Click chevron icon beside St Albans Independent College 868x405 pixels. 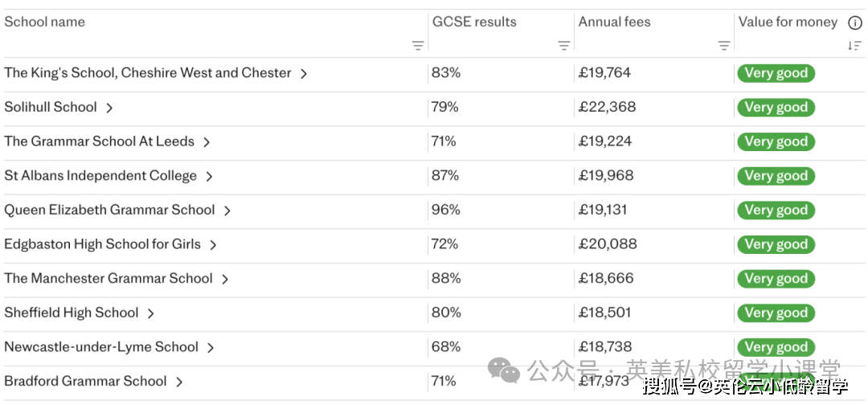(209, 176)
